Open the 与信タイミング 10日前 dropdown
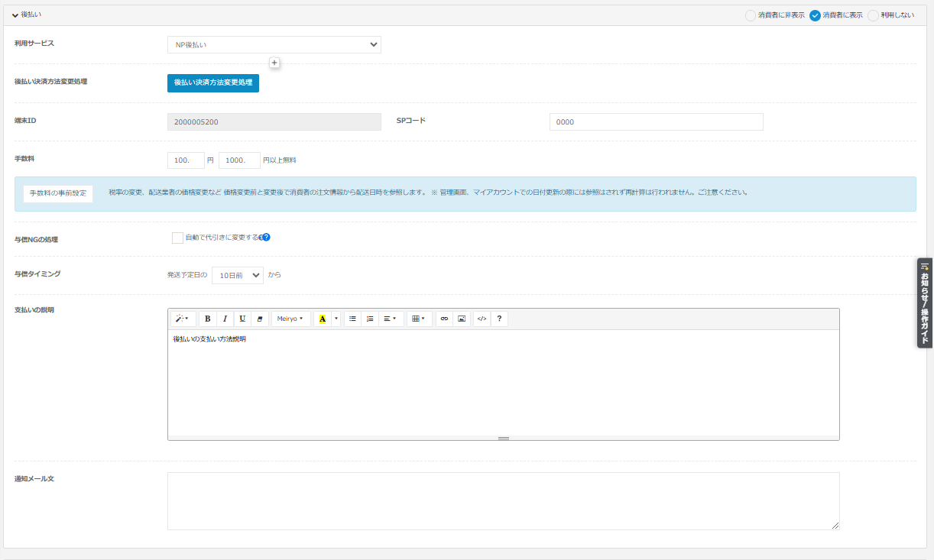 coord(237,275)
